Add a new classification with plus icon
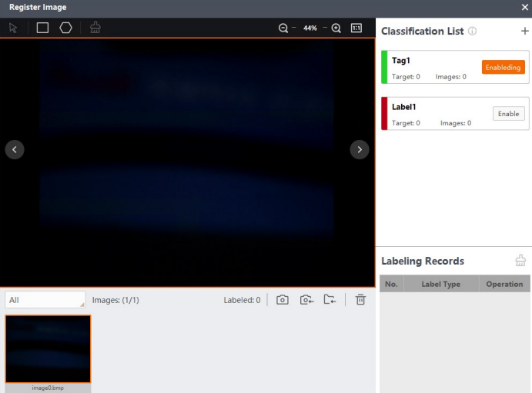Screen dimensions: 532x393 524,32
